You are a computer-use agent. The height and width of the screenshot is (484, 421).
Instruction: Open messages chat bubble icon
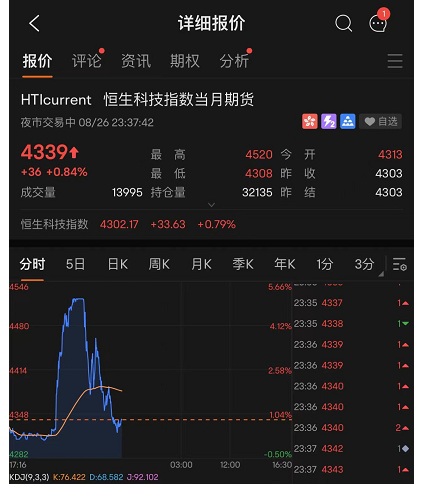378,23
